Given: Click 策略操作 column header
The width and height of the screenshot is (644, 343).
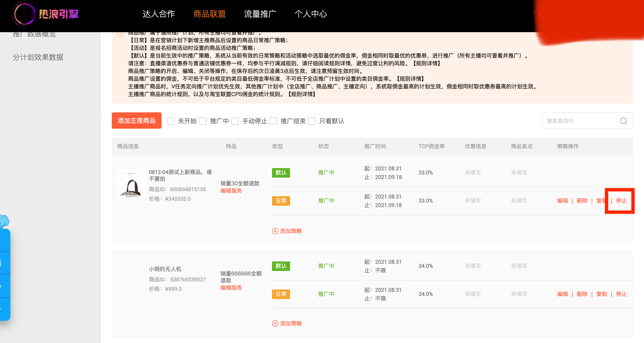Looking at the screenshot, I should 568,146.
